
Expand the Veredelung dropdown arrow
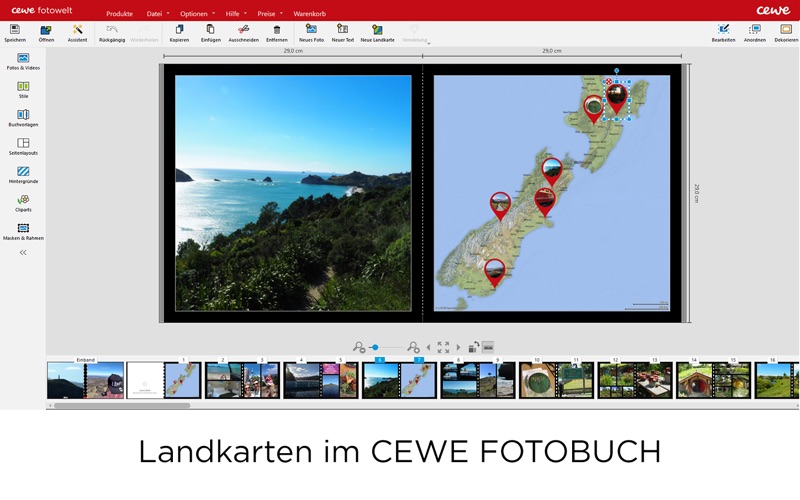pyautogui.click(x=429, y=43)
